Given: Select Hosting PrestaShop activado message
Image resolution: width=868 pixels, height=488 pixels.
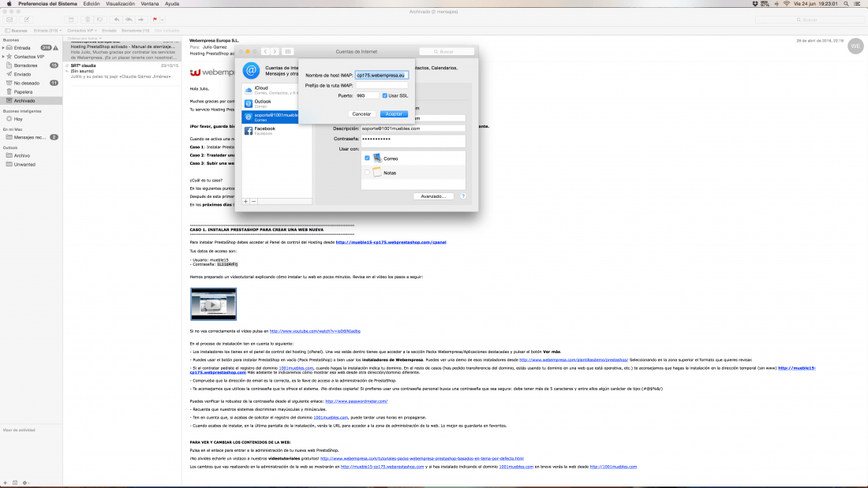Looking at the screenshot, I should tap(122, 50).
